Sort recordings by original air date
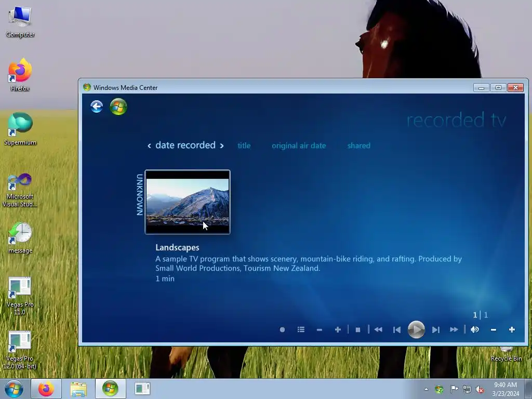The width and height of the screenshot is (532, 399). click(x=299, y=145)
